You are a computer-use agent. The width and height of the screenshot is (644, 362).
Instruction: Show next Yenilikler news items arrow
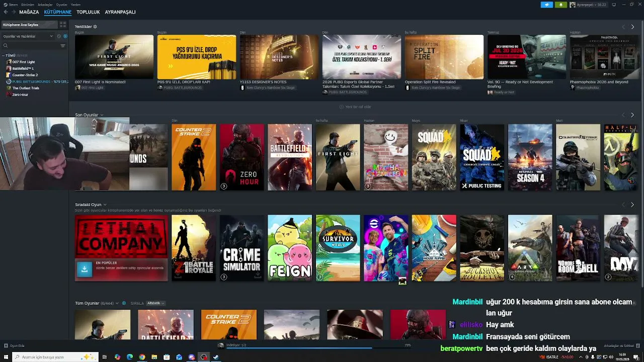coord(632,27)
